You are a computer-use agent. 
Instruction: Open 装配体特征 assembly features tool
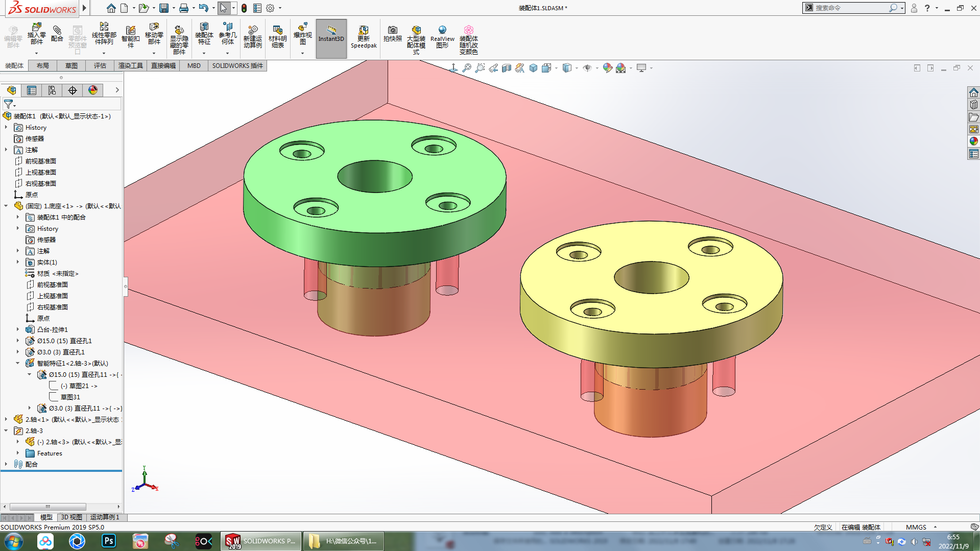coord(204,34)
